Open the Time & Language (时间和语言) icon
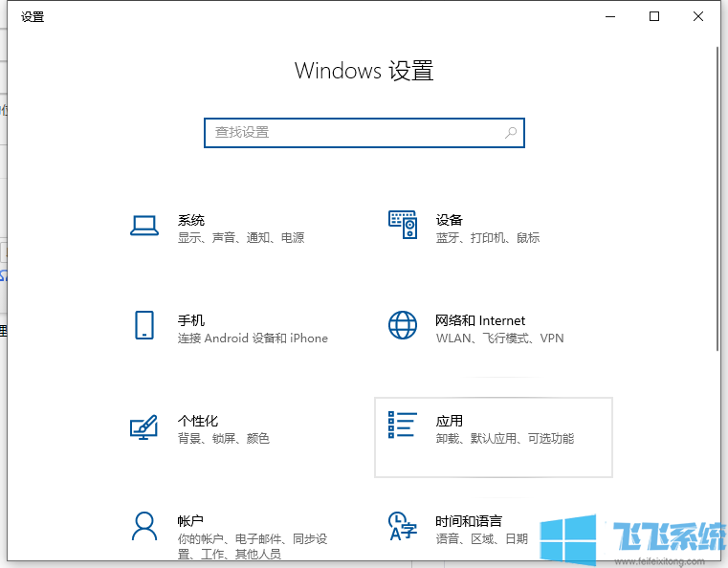 coord(403,526)
